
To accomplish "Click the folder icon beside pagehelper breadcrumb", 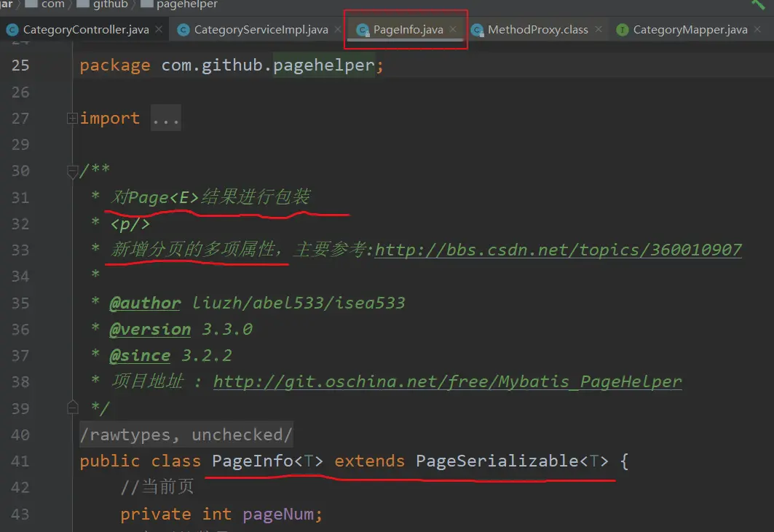I will pos(146,4).
